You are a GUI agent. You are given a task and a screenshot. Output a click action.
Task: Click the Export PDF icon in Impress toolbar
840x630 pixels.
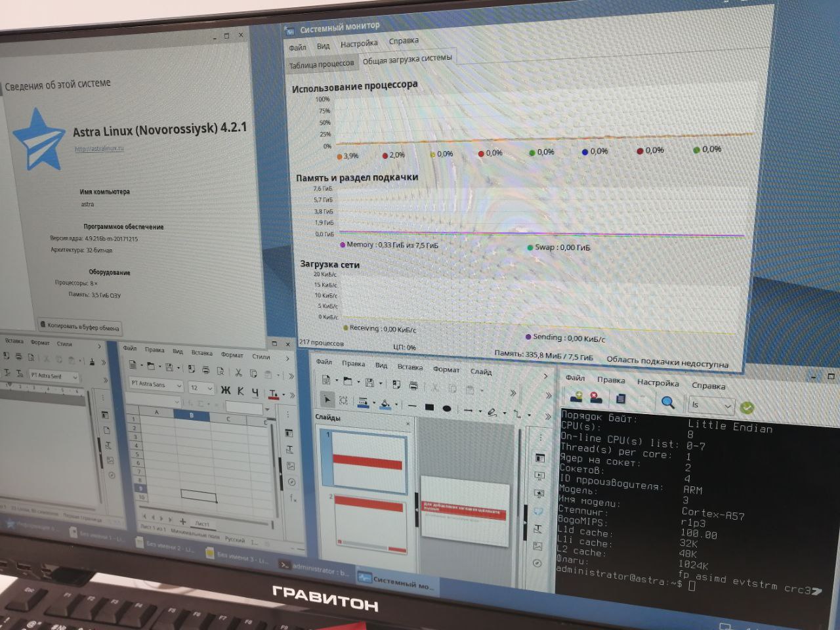[x=396, y=384]
